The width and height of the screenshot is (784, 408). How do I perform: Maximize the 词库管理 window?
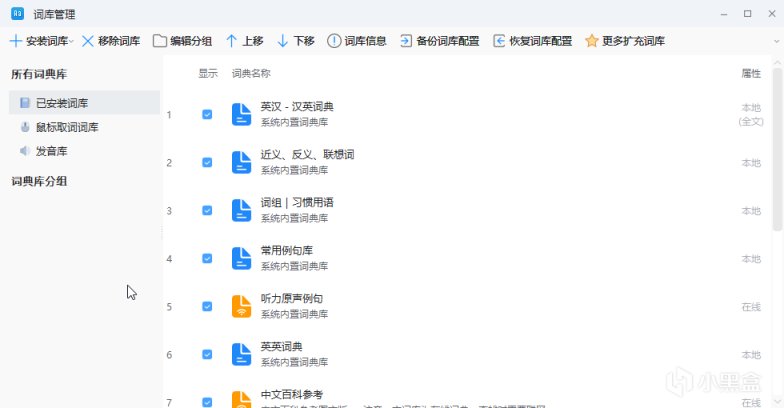click(x=748, y=14)
